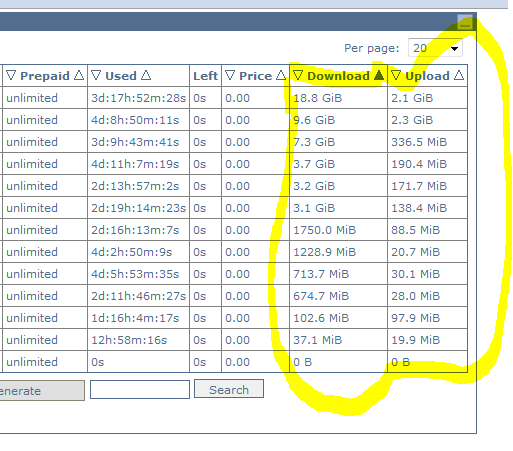Select the 3d:17h:52m:28s used cell
Screen dimensions: 513x451
[138, 98]
